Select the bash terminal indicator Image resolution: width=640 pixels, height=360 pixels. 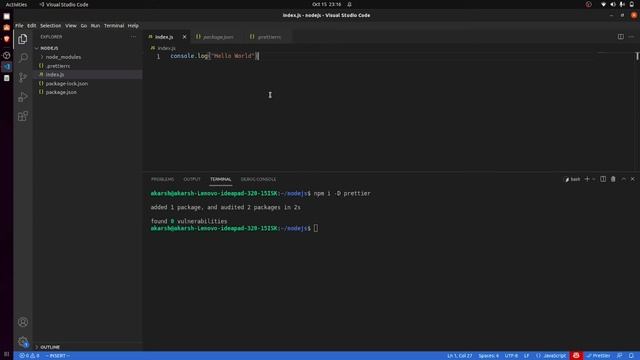(572, 179)
